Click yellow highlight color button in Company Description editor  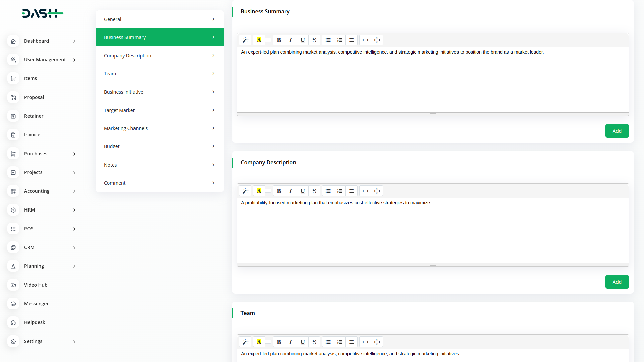(259, 191)
